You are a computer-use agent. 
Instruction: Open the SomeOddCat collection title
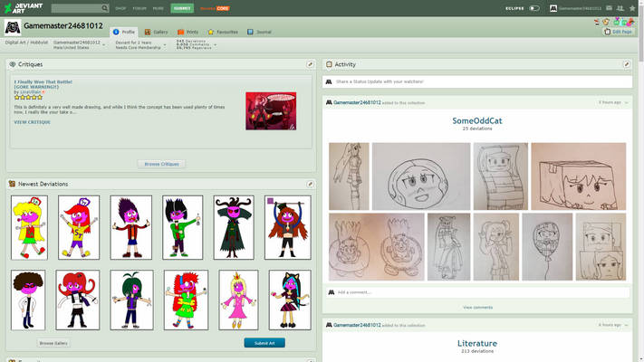[477, 120]
